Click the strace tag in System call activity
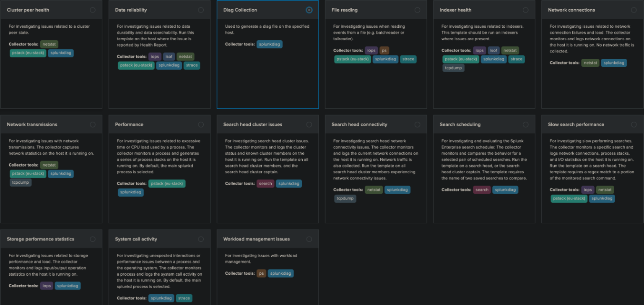This screenshot has height=305, width=644. click(x=184, y=298)
